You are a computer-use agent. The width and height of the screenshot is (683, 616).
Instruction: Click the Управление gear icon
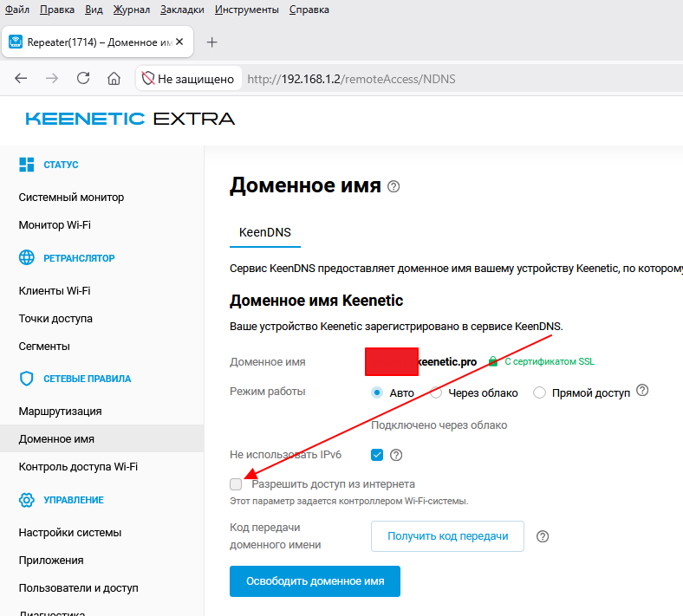tap(27, 500)
